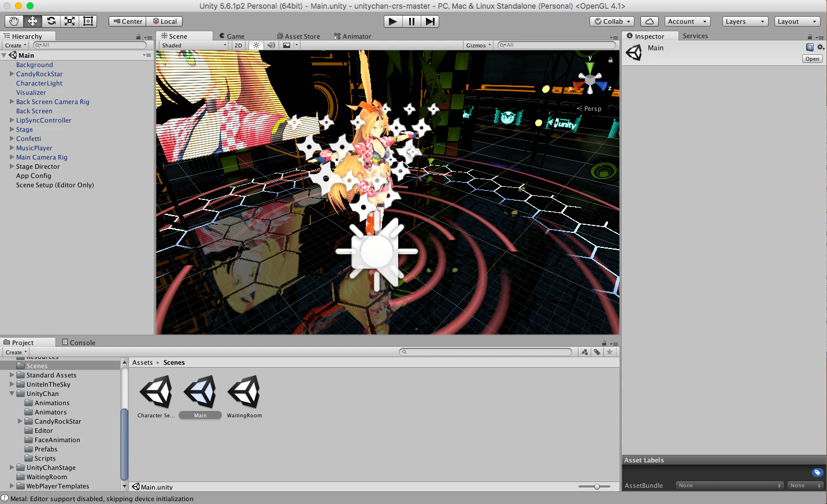Image resolution: width=827 pixels, height=504 pixels.
Task: Pause the game playback
Action: click(411, 21)
